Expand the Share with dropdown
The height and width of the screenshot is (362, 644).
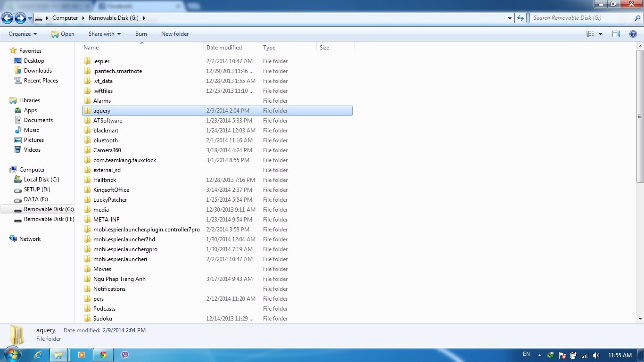click(104, 34)
